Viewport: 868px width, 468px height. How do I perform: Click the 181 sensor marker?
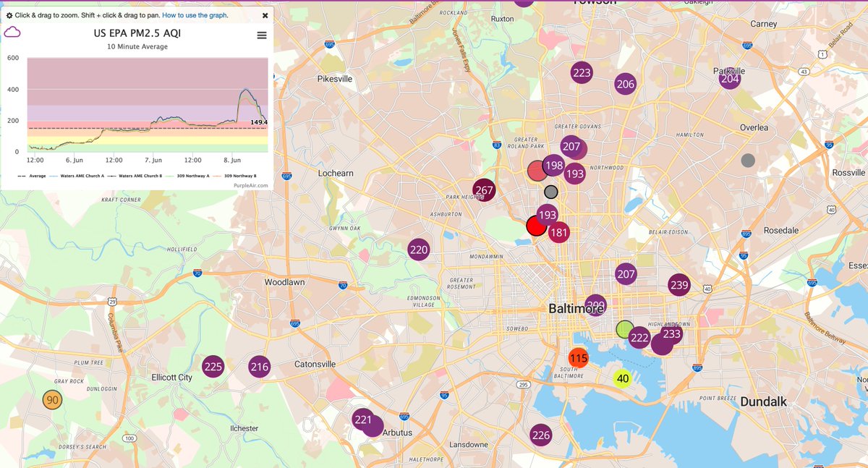558,232
